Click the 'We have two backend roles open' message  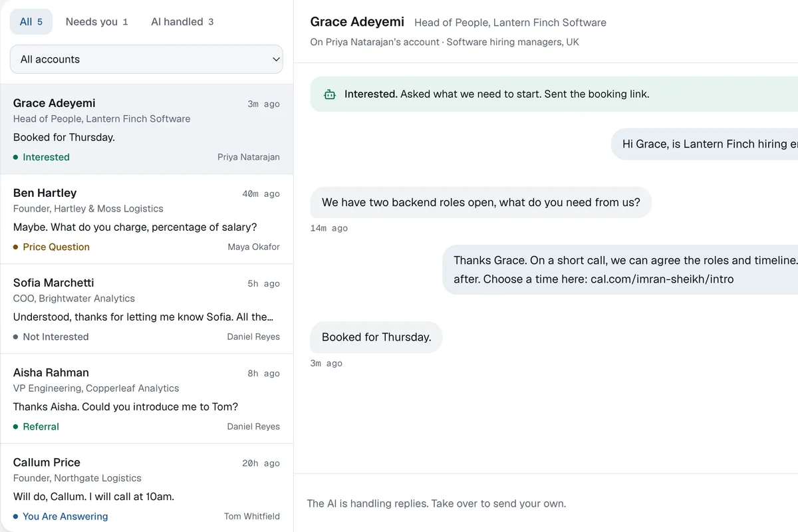pyautogui.click(x=481, y=202)
